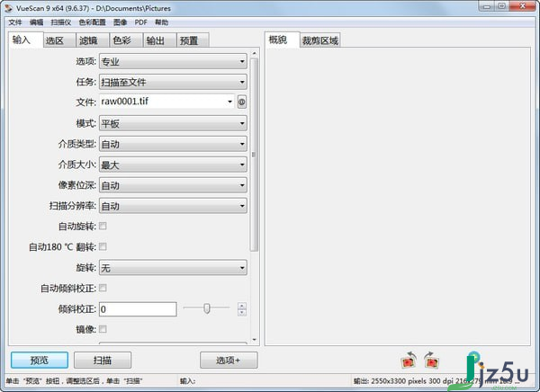Click the 输入: status bar entry
Screen dimensions: 540x392
[188, 381]
